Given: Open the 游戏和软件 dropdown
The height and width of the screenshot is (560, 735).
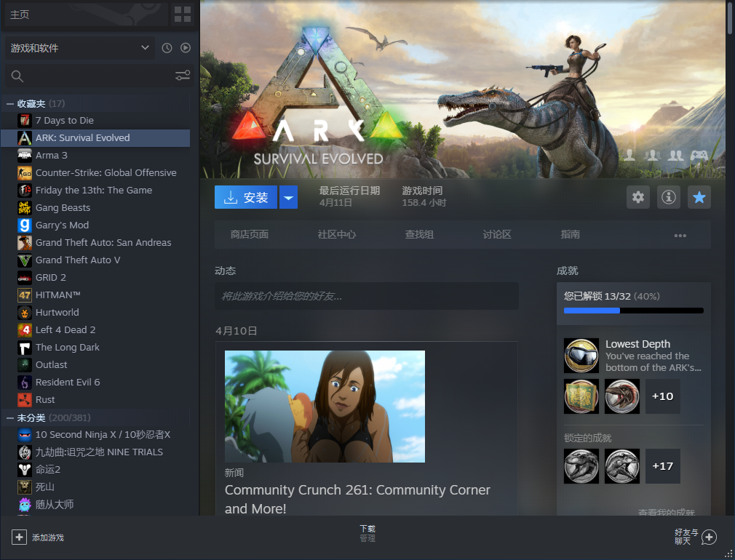Looking at the screenshot, I should pos(79,48).
